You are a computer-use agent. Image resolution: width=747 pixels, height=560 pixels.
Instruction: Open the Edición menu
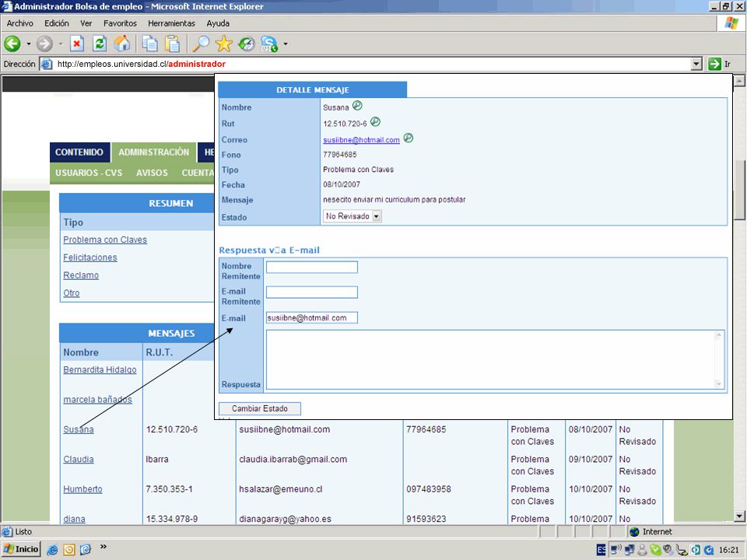(x=57, y=23)
